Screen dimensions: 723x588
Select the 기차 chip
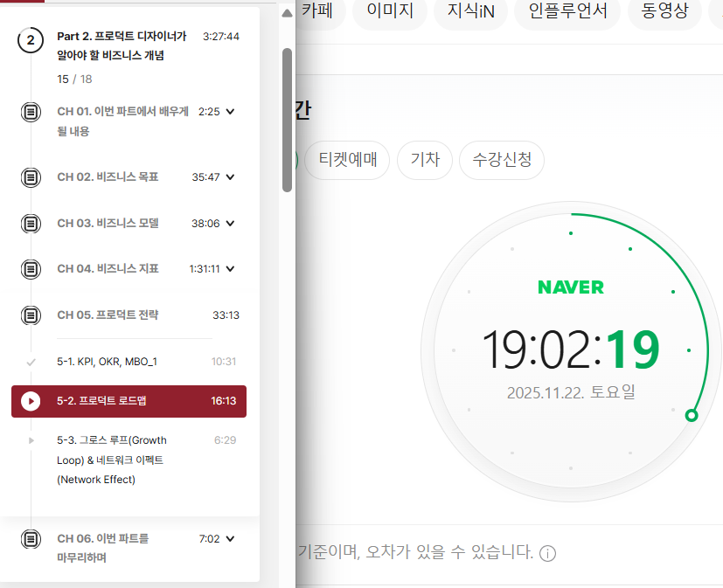[425, 160]
